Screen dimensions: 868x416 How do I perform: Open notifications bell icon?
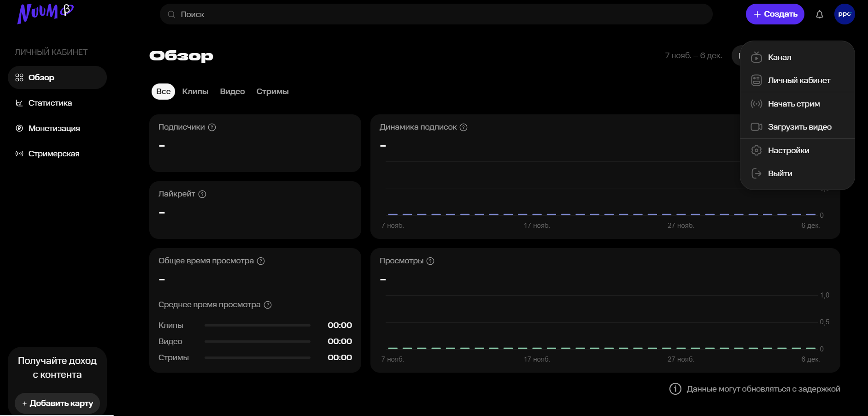pyautogui.click(x=819, y=14)
